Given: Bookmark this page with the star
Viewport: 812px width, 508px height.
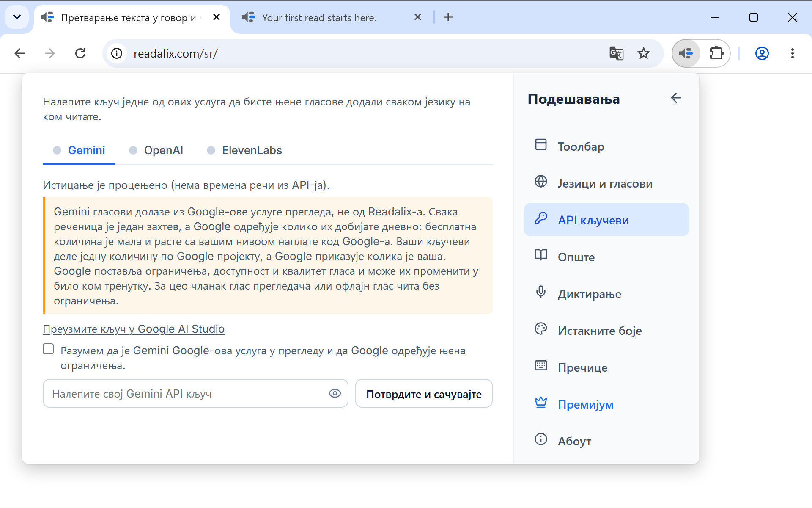Looking at the screenshot, I should pos(644,53).
